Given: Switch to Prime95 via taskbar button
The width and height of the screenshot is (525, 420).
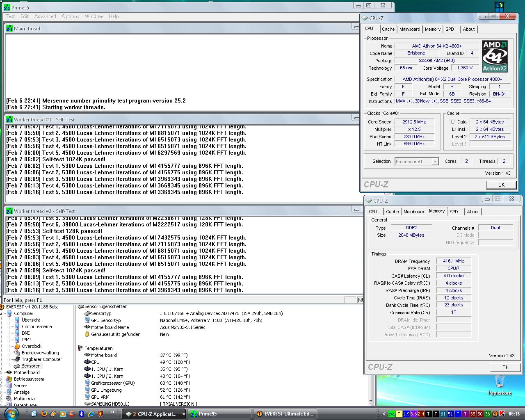Looking at the screenshot, I should 220,414.
